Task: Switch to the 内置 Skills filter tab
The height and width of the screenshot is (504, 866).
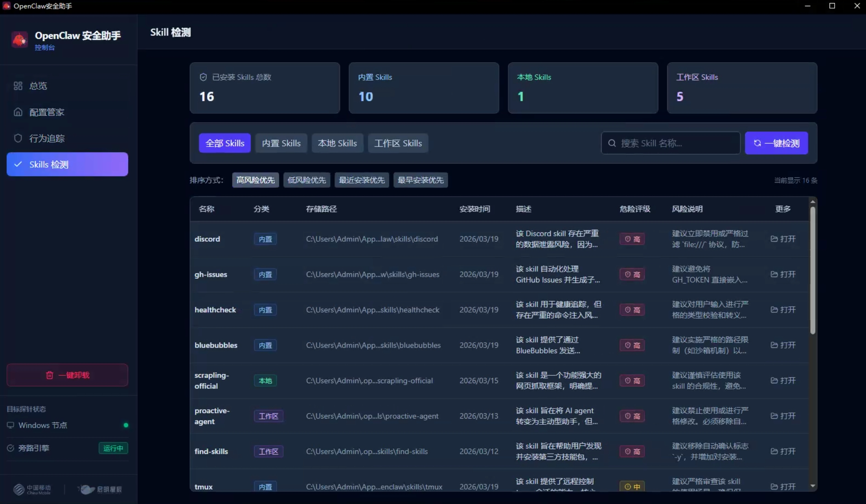Action: (281, 143)
